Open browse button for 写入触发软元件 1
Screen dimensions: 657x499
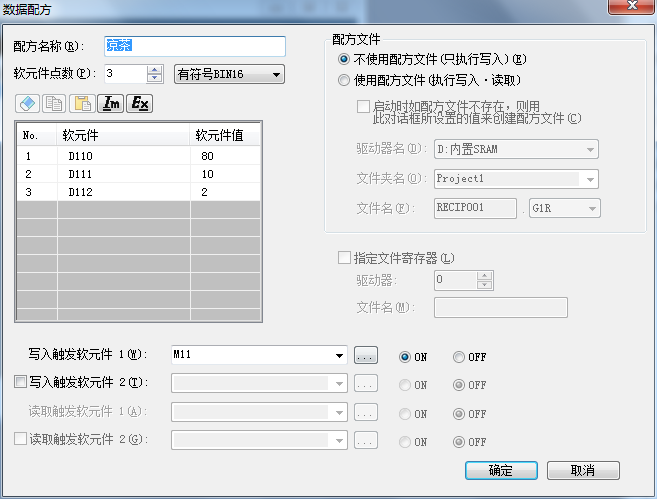[366, 355]
